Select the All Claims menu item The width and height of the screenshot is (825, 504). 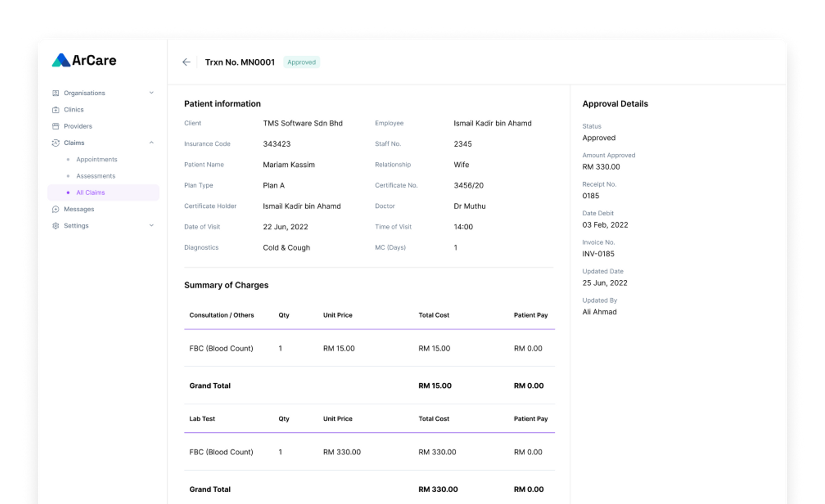pyautogui.click(x=91, y=192)
